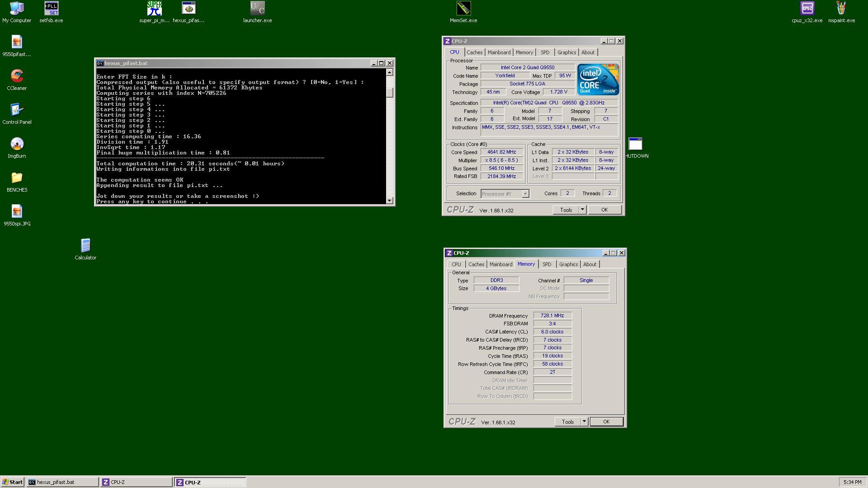Click OK button in lower CPU-Z window

(x=606, y=422)
